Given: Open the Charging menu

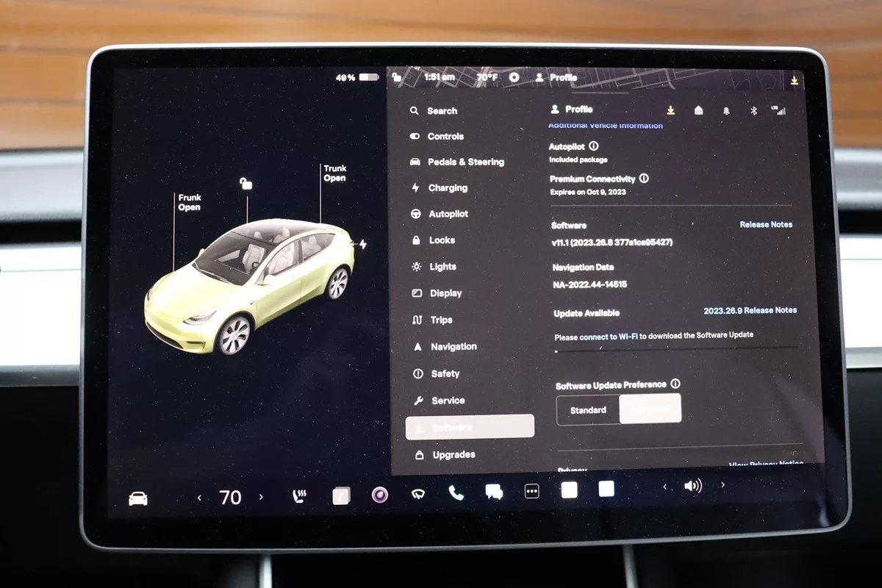Looking at the screenshot, I should [448, 188].
